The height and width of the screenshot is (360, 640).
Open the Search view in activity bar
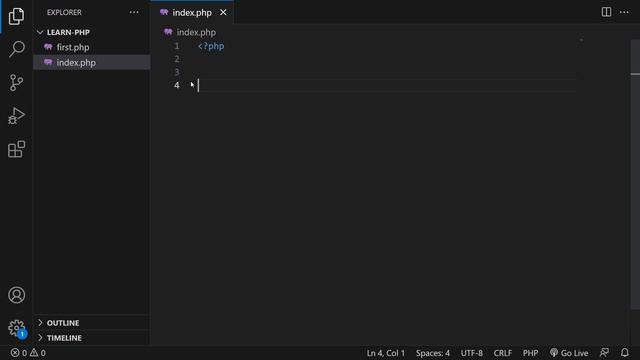[x=16, y=49]
